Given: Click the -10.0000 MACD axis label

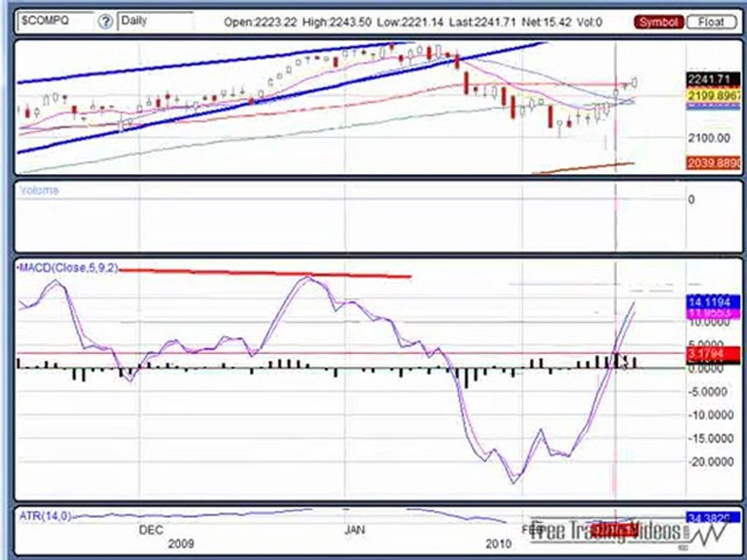Looking at the screenshot, I should tap(710, 415).
